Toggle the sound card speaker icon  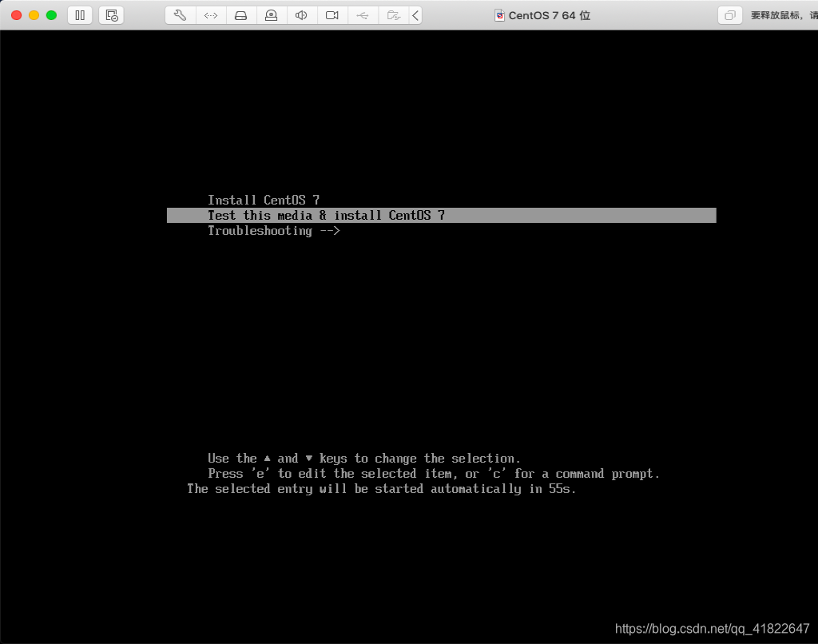click(301, 15)
